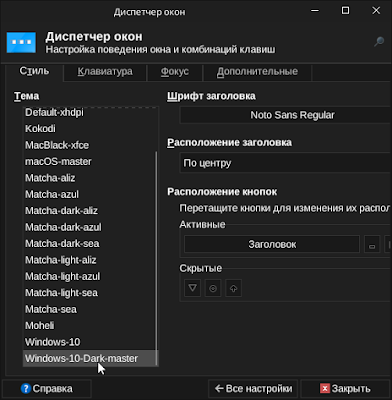The image size is (392, 400).
Task: Close the window with the X button
Action: pyautogui.click(x=376, y=11)
